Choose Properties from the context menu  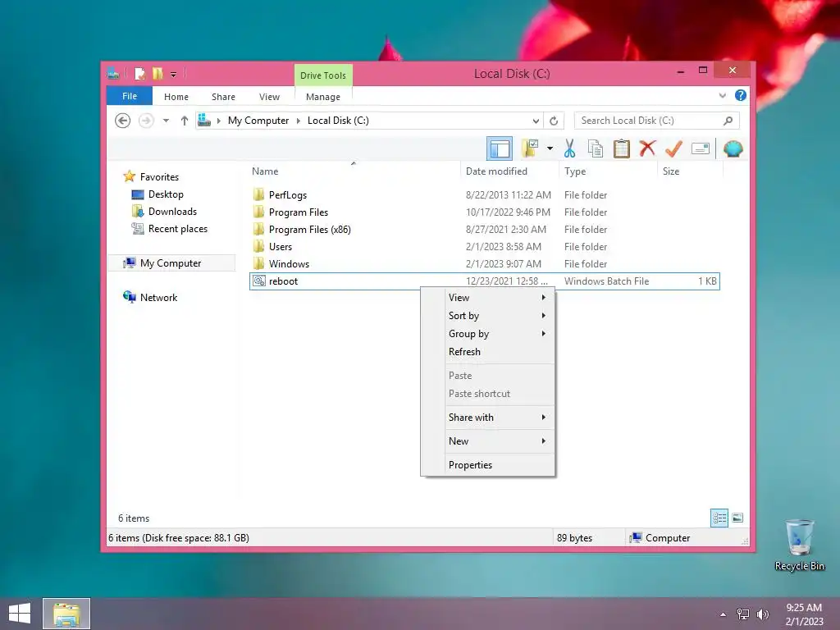point(487,465)
